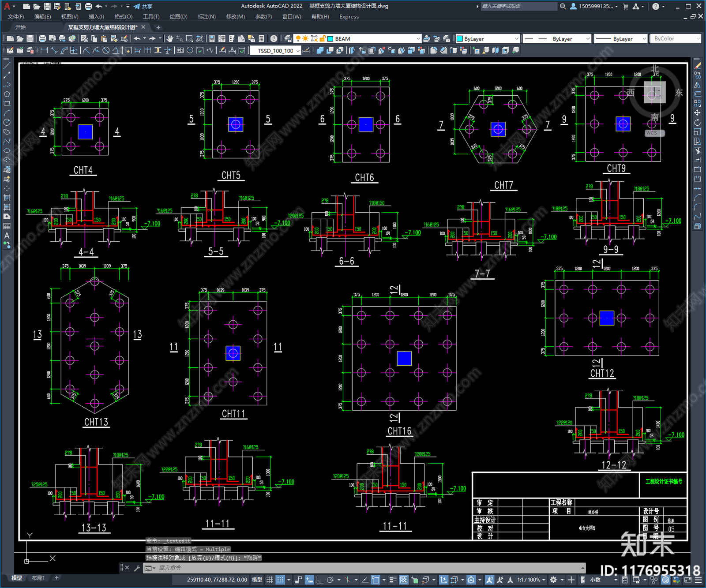Toggle ortho mode in the status bar
This screenshot has height=588, width=706.
319,580
